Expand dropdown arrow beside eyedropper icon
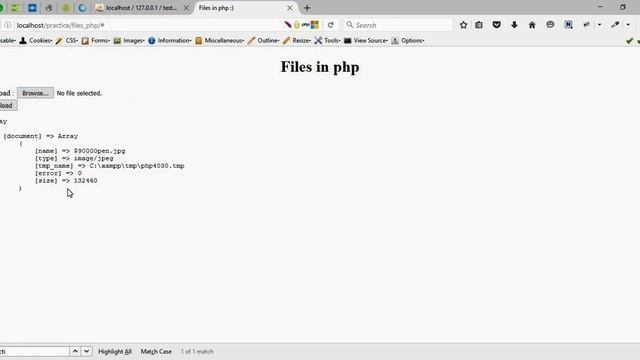This screenshot has height=360, width=640. pos(628,25)
